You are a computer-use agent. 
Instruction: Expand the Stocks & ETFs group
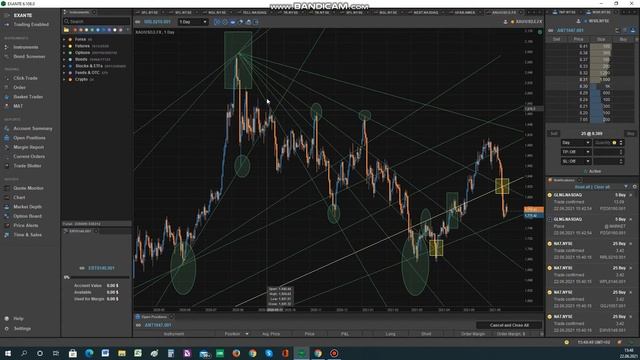click(x=64, y=66)
